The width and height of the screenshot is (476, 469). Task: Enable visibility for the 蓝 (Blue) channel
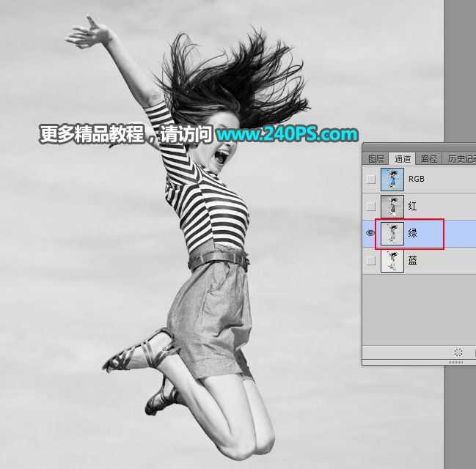click(370, 260)
